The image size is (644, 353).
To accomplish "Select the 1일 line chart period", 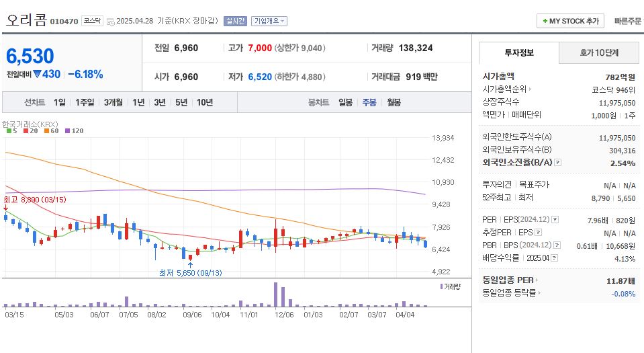I will 60,102.
